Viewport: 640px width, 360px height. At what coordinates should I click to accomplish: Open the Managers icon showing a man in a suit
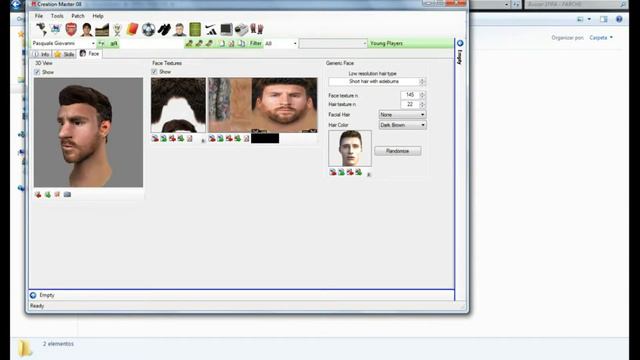(179, 29)
